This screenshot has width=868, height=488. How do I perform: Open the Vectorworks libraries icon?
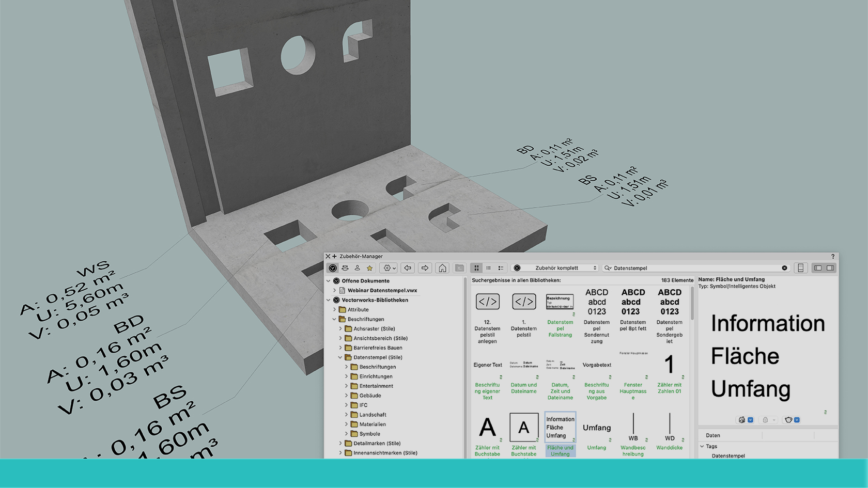pos(333,268)
